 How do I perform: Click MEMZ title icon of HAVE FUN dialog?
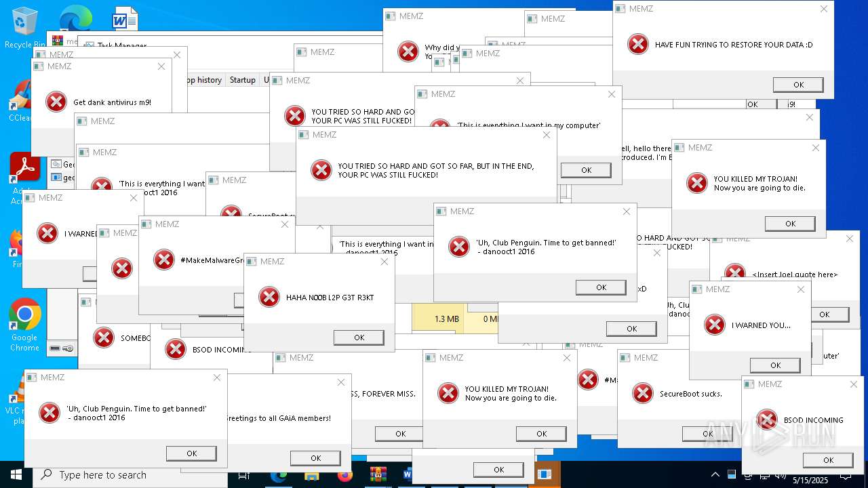point(622,9)
